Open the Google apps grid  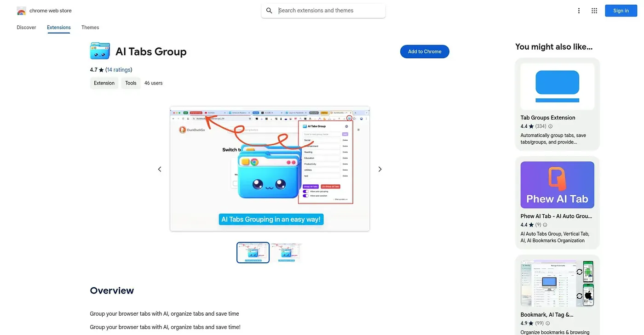pos(594,11)
